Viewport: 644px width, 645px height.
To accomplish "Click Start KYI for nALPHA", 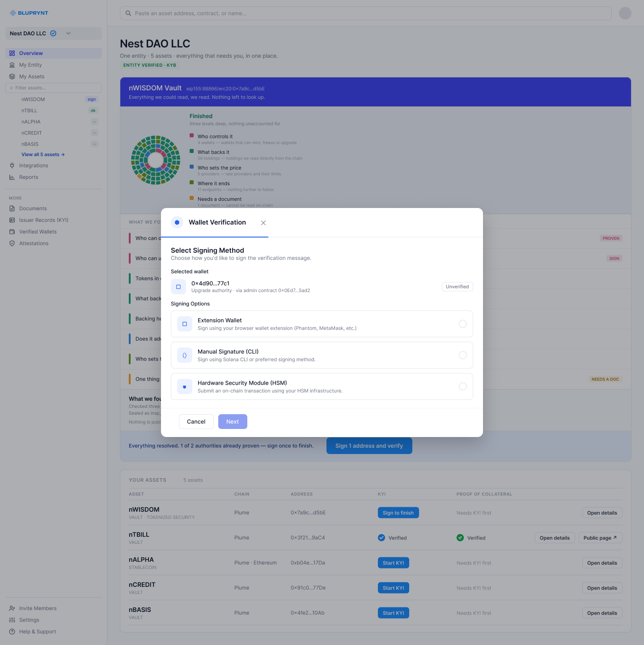I will coord(393,563).
